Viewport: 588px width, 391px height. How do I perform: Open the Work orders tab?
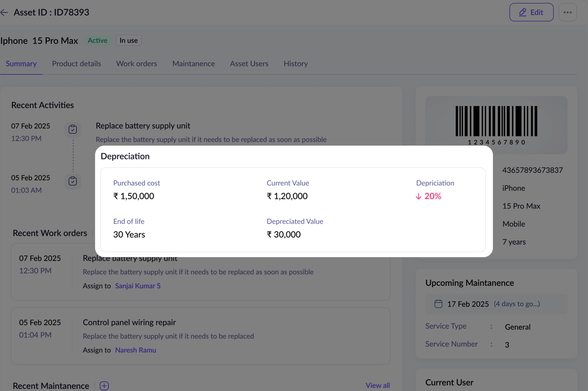tap(136, 64)
